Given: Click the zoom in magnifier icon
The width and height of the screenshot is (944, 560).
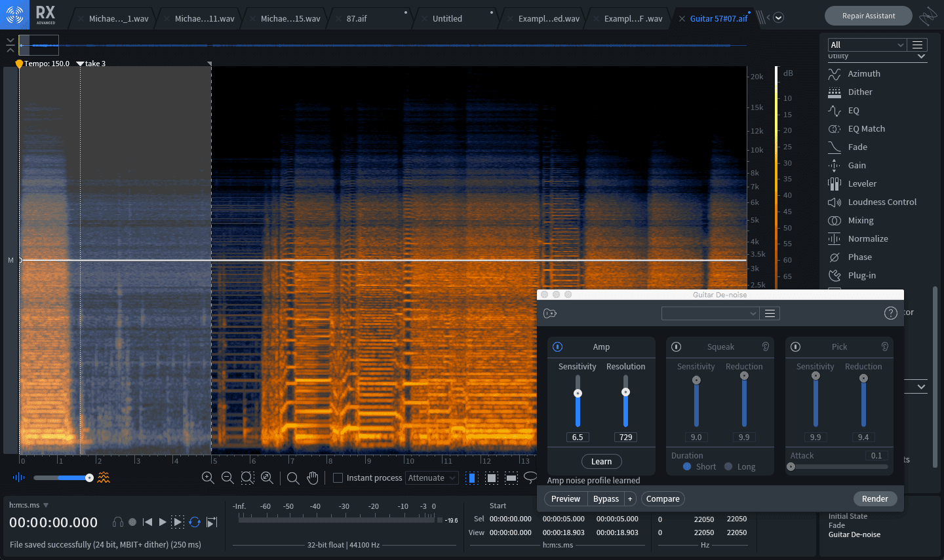Looking at the screenshot, I should (208, 478).
